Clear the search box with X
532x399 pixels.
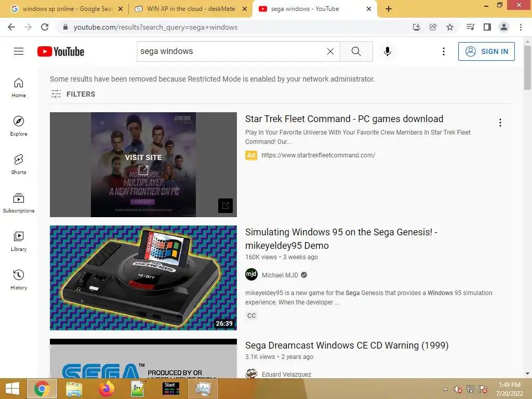[x=330, y=51]
